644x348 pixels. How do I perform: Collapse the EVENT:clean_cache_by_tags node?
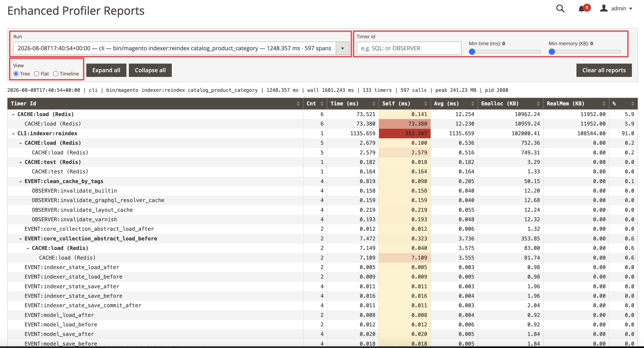point(21,181)
